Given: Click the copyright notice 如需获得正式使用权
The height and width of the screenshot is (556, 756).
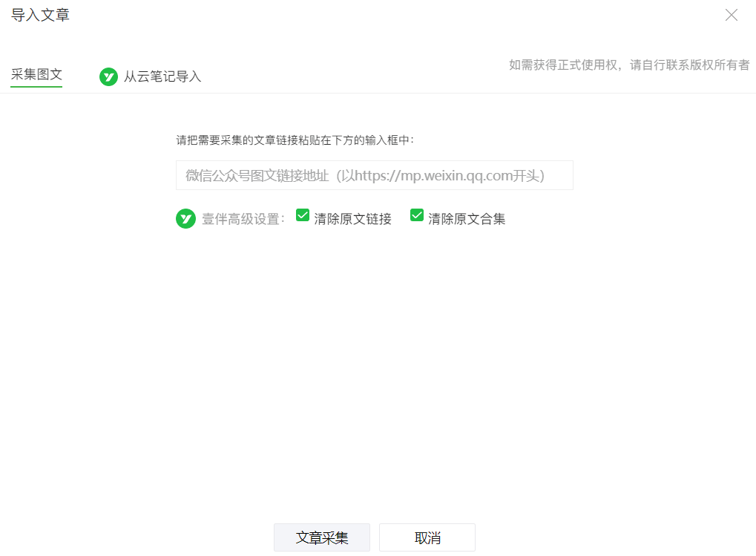Looking at the screenshot, I should 629,65.
